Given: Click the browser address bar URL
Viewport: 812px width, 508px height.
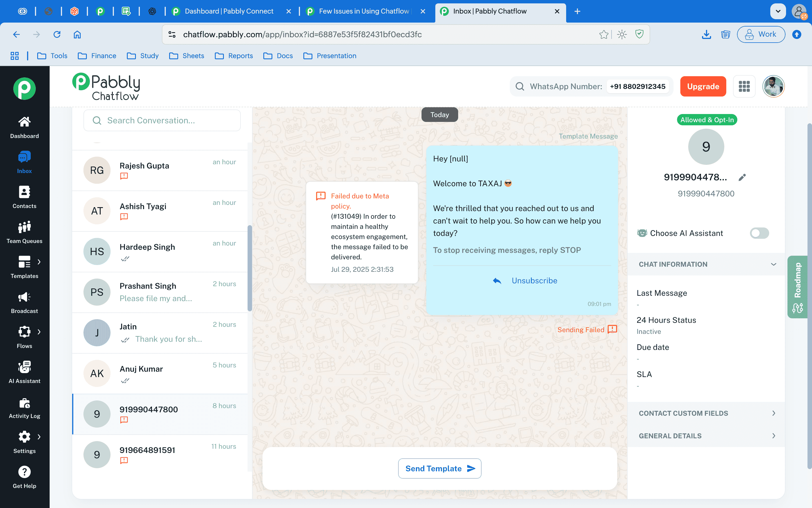Looking at the screenshot, I should click(x=302, y=34).
